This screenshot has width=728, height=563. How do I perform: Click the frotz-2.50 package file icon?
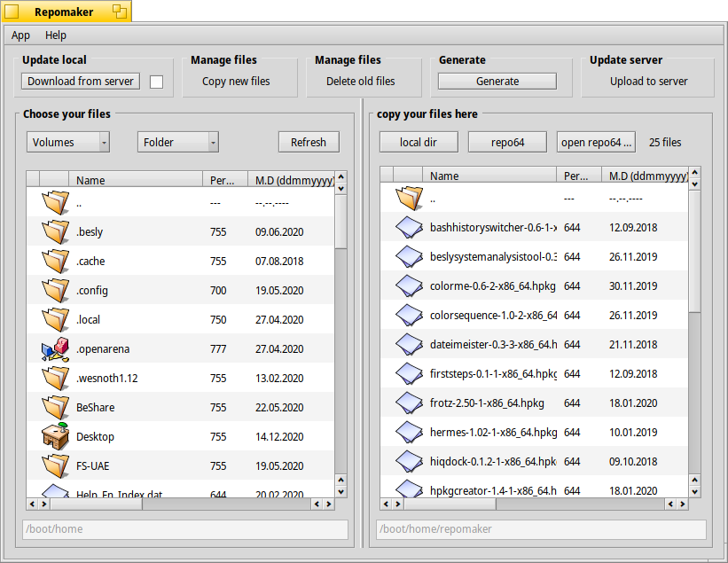coord(408,403)
